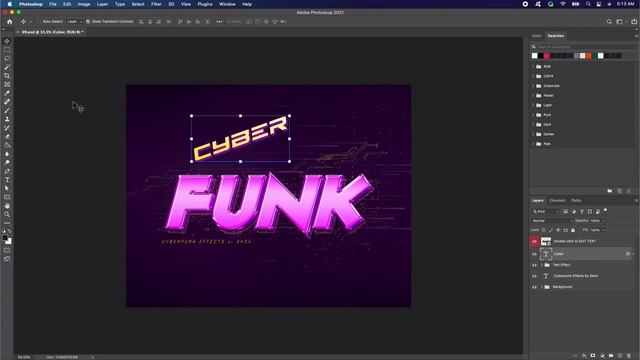
Task: Create new adjustment layer icon
Action: point(602,356)
